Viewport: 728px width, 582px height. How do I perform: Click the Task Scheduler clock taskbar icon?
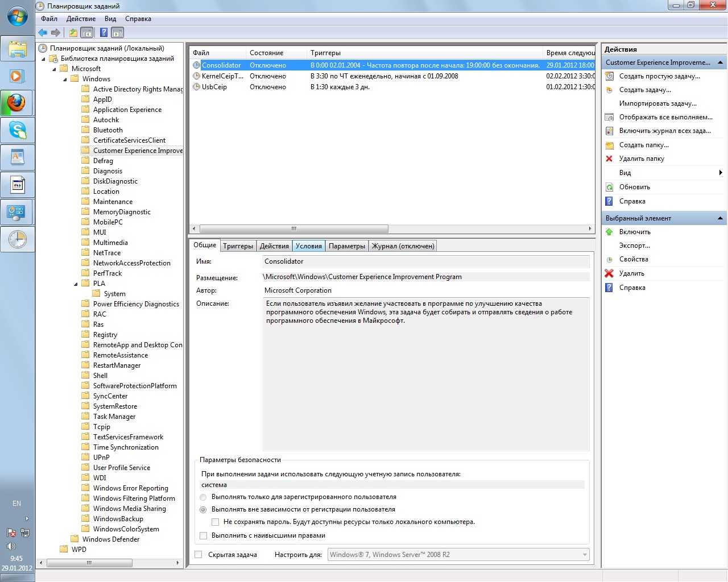point(17,239)
